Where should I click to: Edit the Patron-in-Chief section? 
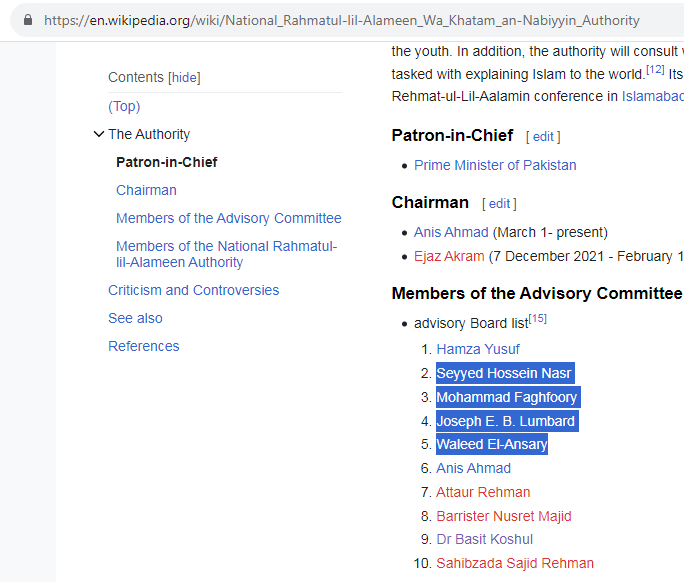tap(543, 137)
